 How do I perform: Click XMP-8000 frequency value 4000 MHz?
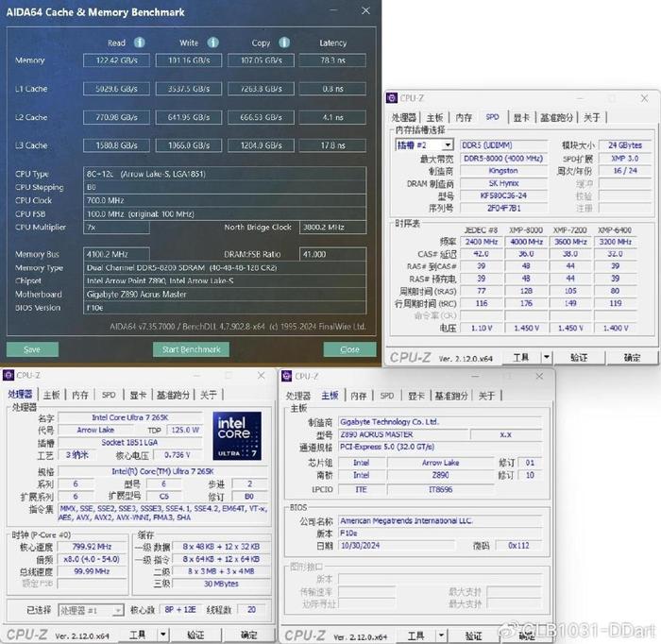pyautogui.click(x=526, y=242)
